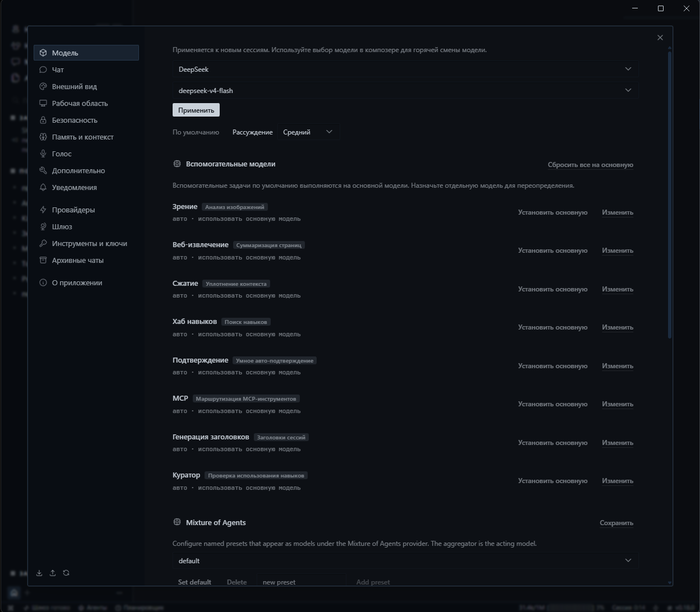Click the lightning bolt icon for Провайдеры

pos(43,210)
